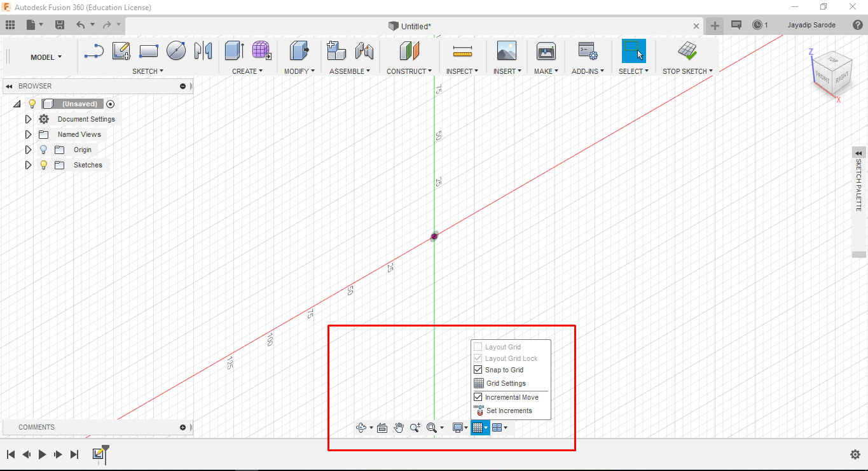
Task: Uncheck the Incremental Move checkbox
Action: (478, 397)
